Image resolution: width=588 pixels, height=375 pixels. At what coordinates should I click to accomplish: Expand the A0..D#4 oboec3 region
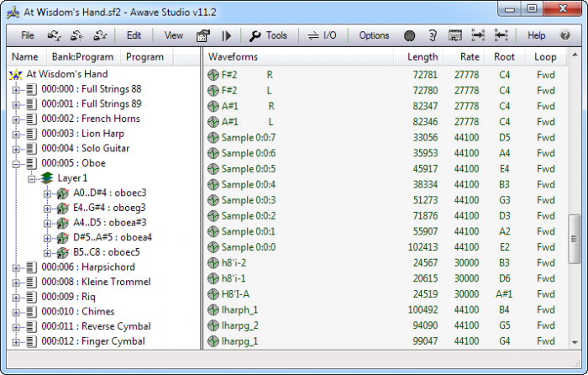(x=47, y=193)
